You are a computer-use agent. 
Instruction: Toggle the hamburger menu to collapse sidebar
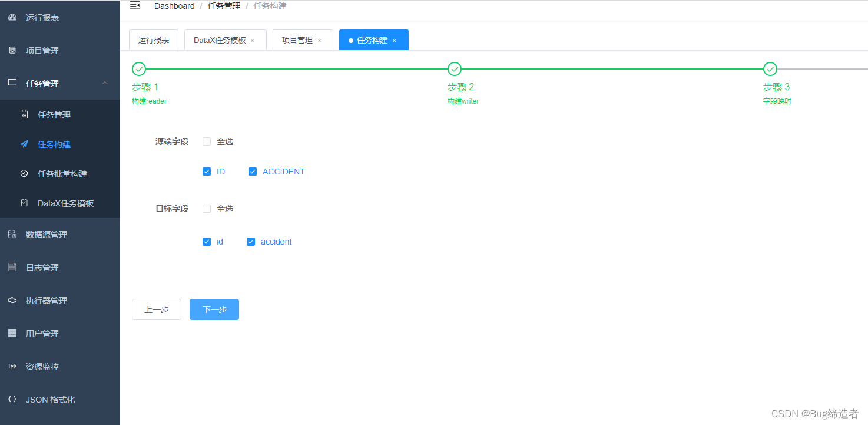click(x=135, y=5)
